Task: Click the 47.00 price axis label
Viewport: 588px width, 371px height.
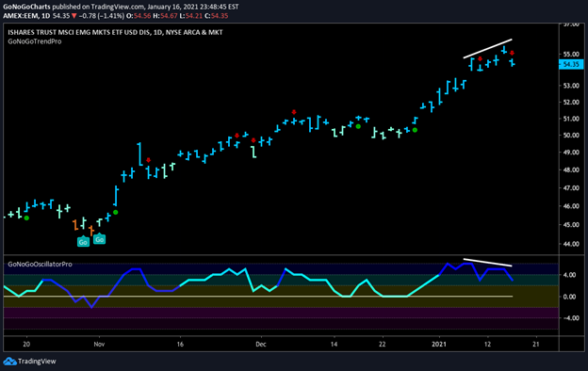Action: tap(571, 188)
